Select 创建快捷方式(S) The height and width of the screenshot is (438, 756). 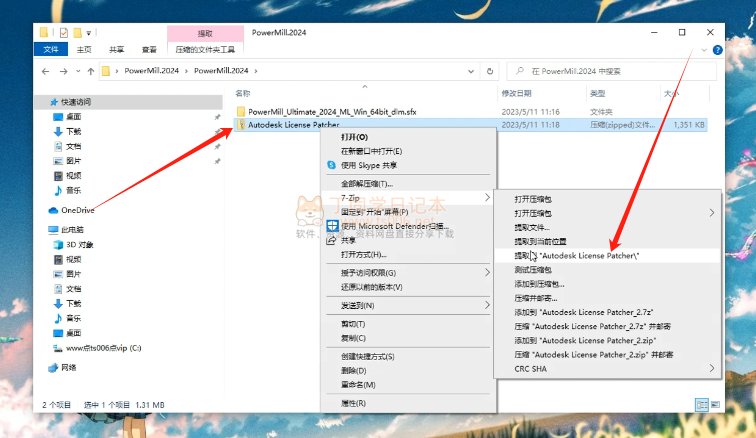[x=367, y=356]
